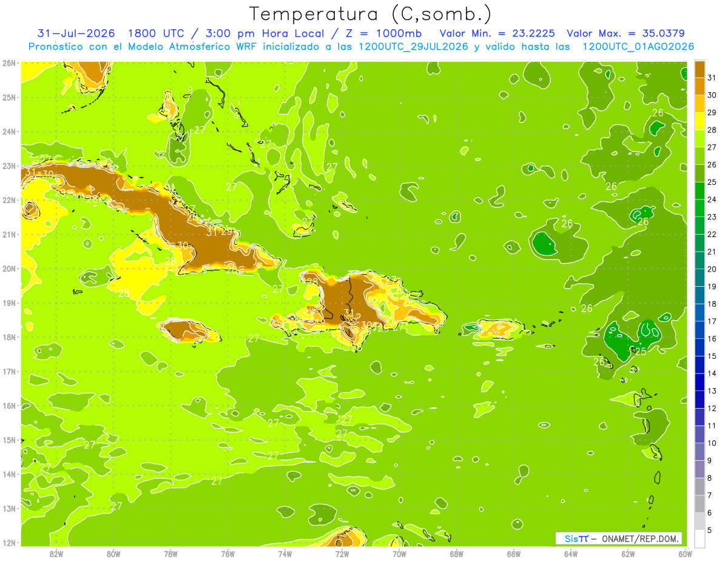
Task: Click the "24N" latitude axis label
Action: click(9, 132)
